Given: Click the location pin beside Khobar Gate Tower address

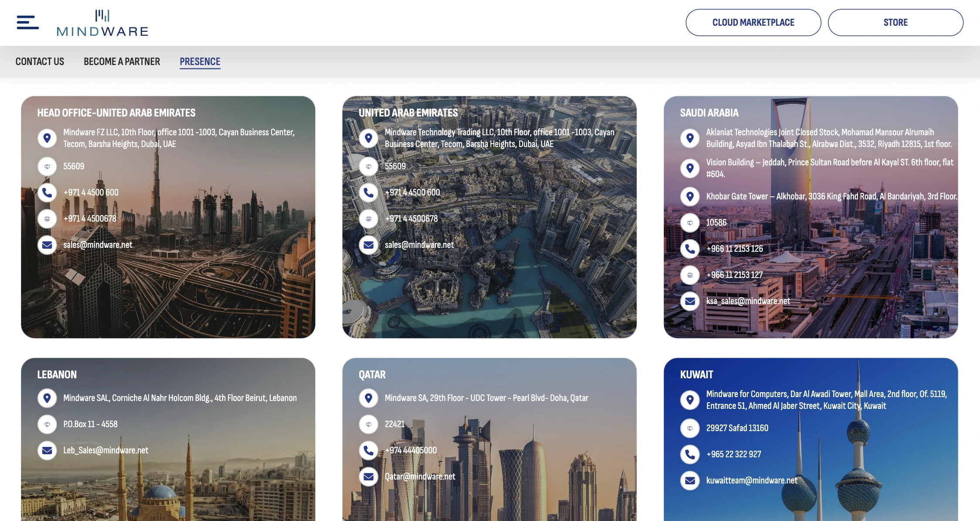Looking at the screenshot, I should pyautogui.click(x=690, y=196).
